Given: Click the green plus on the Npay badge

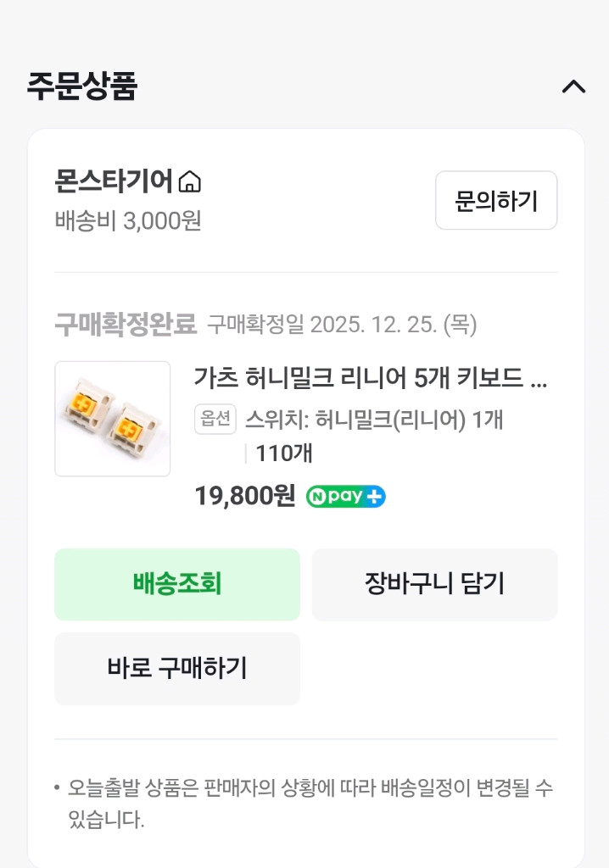Looking at the screenshot, I should click(374, 497).
